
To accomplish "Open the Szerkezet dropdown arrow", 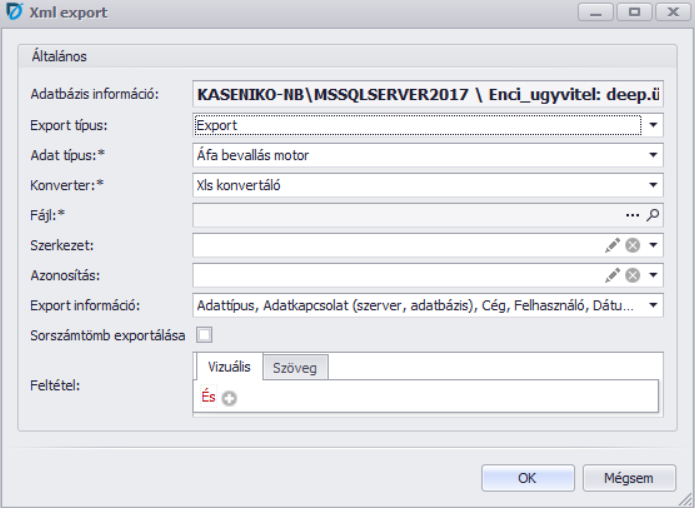I will tap(653, 245).
